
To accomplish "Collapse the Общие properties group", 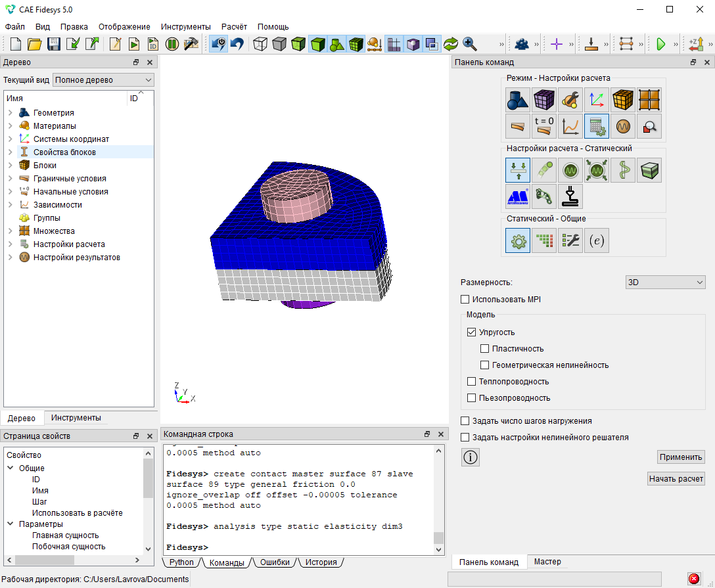I will pos(11,468).
